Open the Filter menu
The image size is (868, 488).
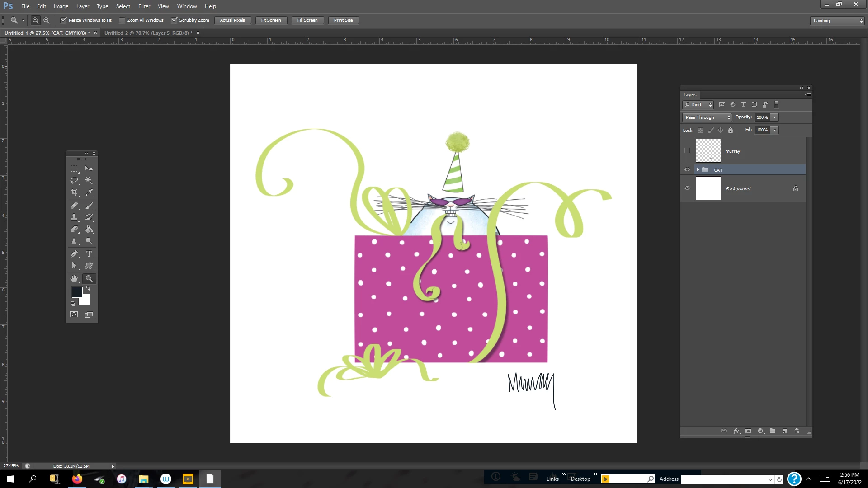pyautogui.click(x=144, y=6)
